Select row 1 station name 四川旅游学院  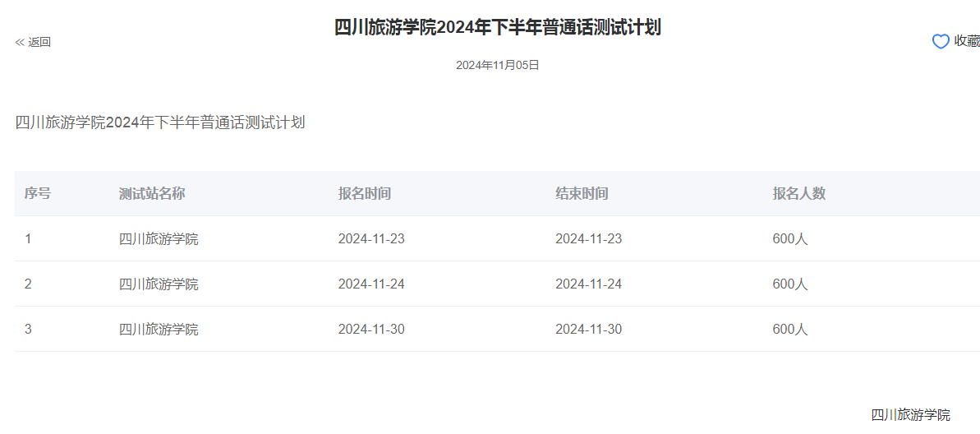coord(159,239)
